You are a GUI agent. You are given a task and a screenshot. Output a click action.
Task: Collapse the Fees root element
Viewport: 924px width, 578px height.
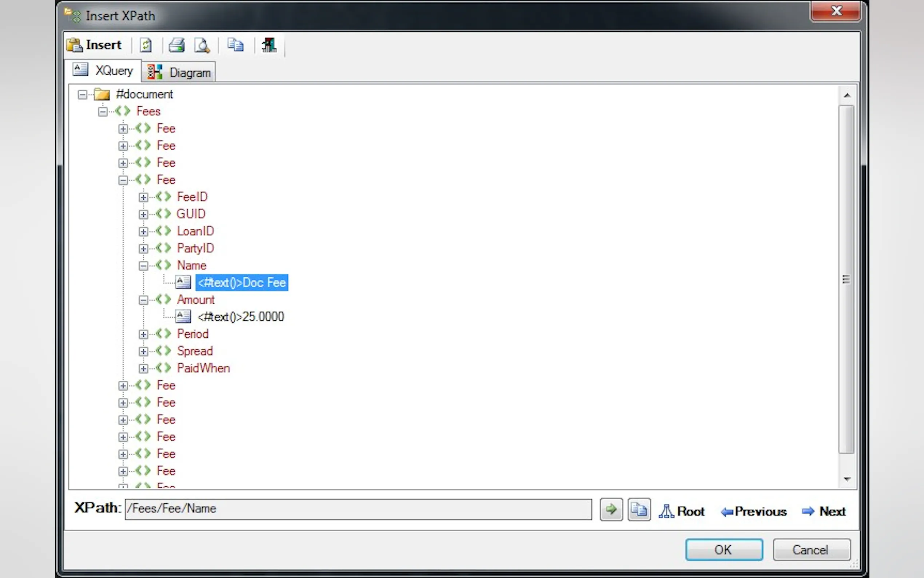[102, 112]
